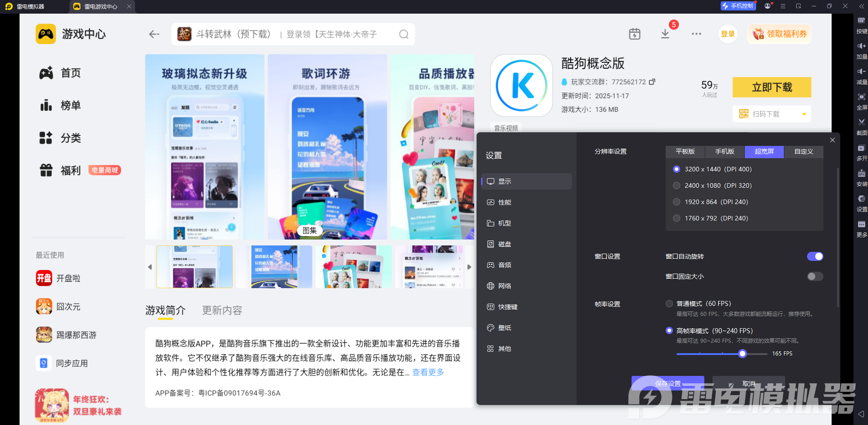
Task: Copy the player group number
Action: tap(652, 82)
